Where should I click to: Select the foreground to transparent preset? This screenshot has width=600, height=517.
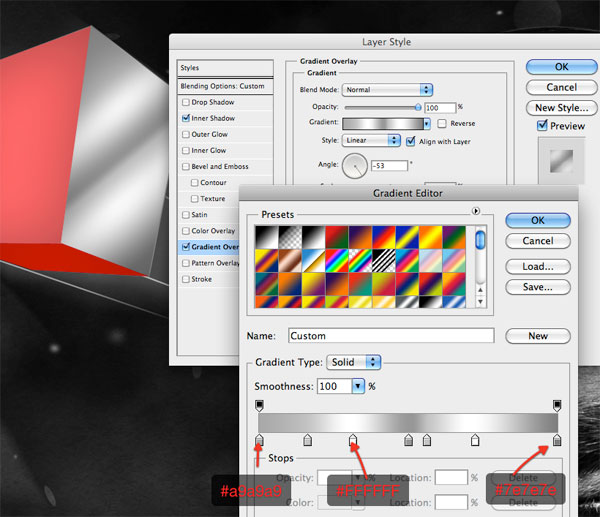click(x=290, y=237)
